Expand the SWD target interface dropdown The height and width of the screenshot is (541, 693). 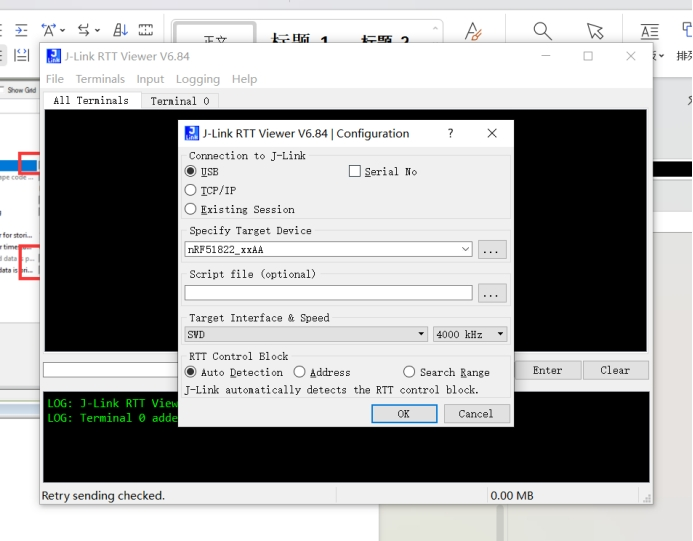(x=306, y=334)
